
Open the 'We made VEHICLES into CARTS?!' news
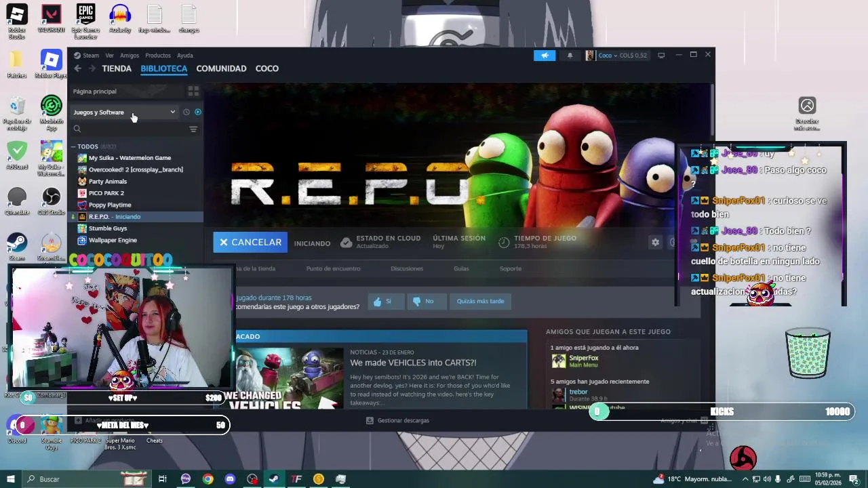413,363
